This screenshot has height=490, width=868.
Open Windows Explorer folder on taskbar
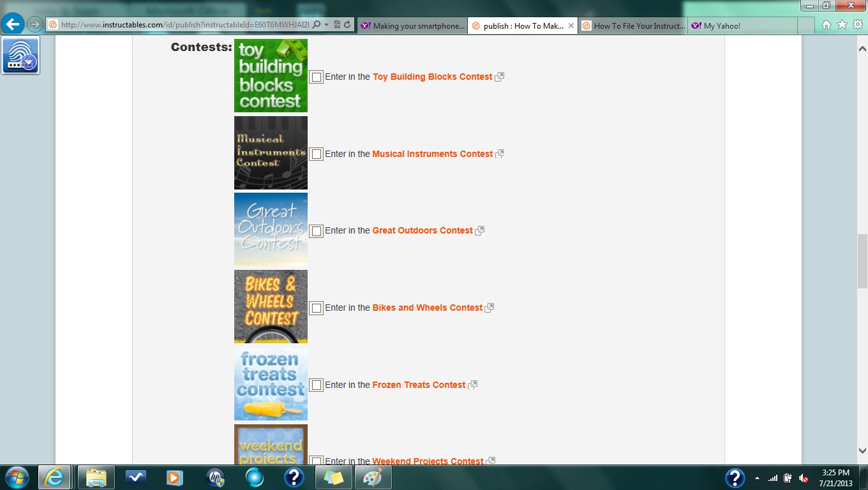coord(96,477)
